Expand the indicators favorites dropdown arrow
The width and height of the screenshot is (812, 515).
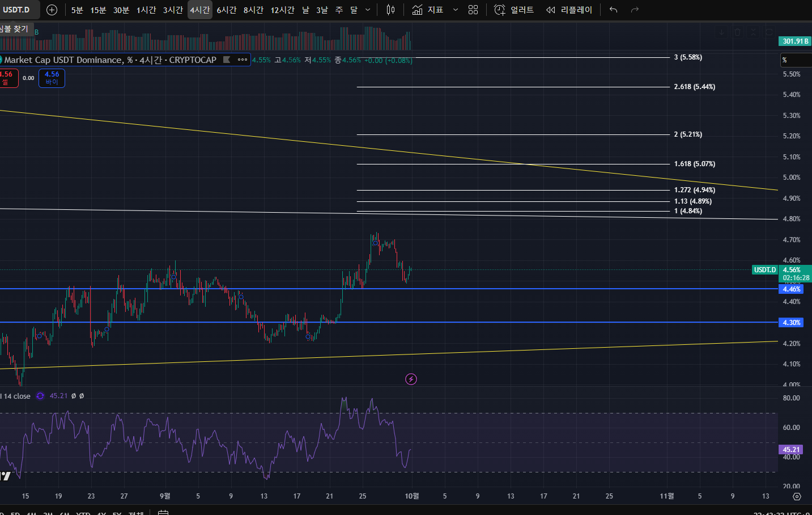coord(455,10)
